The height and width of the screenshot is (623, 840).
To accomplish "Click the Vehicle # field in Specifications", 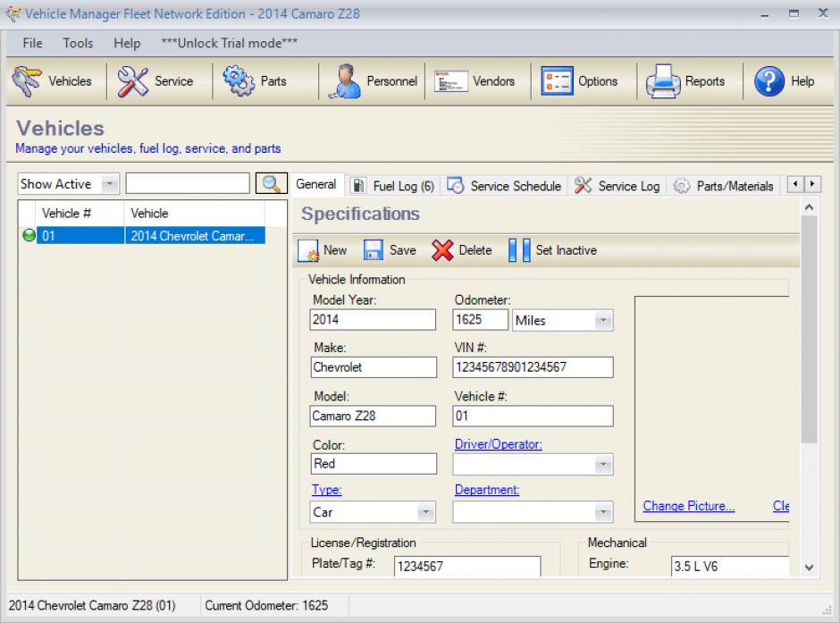I will point(533,416).
